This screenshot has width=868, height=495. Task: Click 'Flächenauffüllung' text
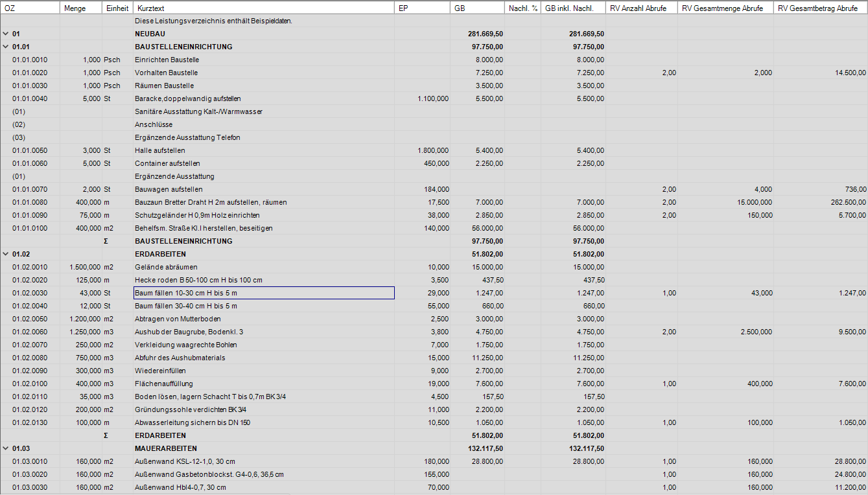[x=164, y=384]
